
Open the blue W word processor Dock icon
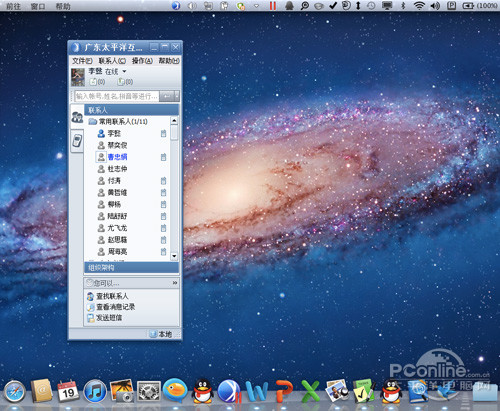tap(257, 391)
